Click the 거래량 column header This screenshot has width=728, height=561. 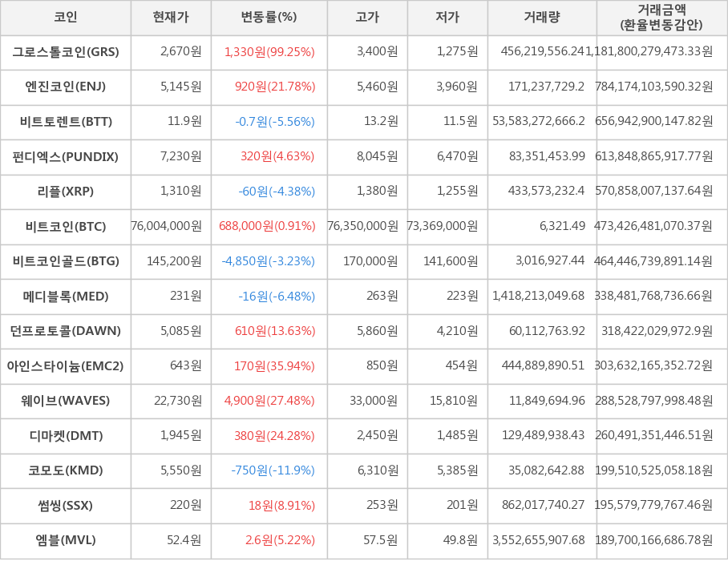542,17
